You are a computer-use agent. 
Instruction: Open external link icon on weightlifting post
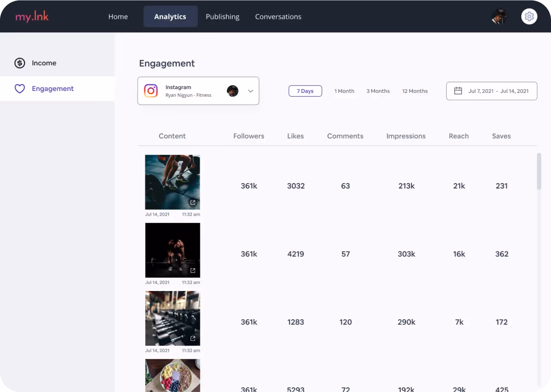(x=193, y=202)
